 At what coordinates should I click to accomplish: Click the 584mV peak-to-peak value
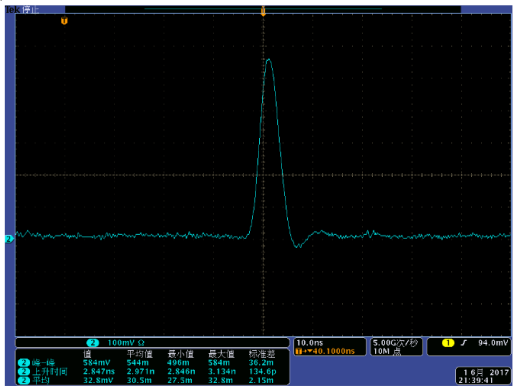click(x=96, y=362)
